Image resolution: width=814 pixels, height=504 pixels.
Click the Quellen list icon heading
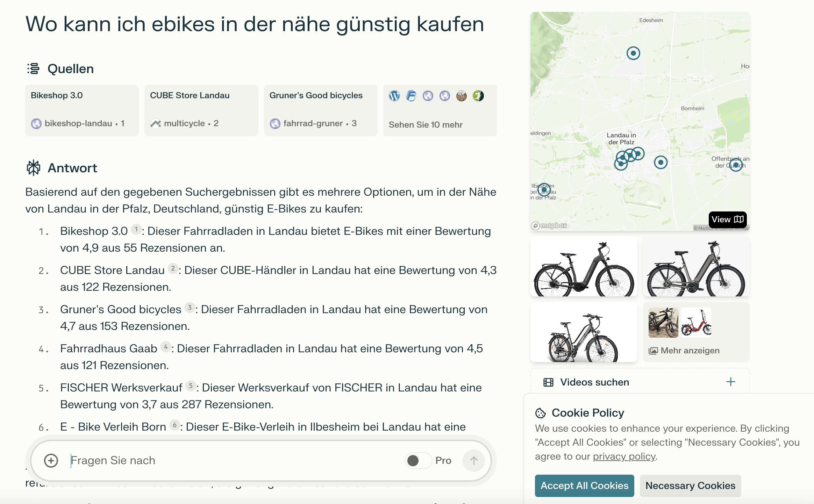[x=33, y=68]
